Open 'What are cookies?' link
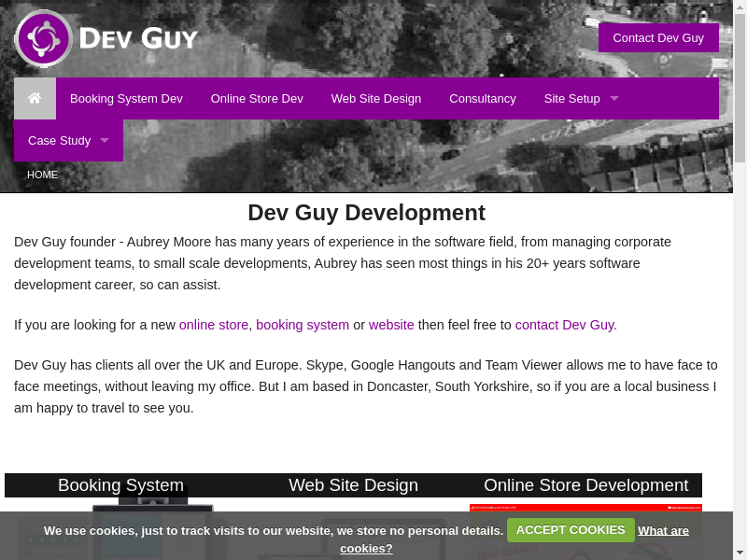 663,530
